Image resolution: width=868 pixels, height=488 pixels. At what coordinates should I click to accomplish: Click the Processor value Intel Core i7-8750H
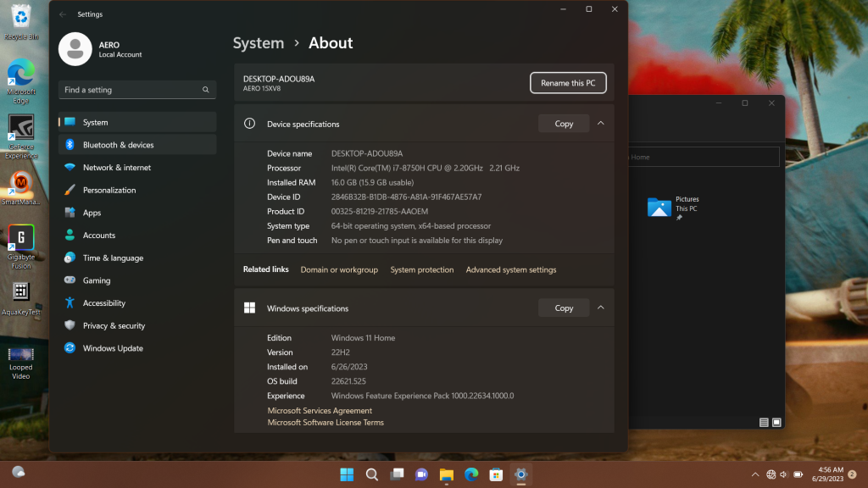point(426,169)
